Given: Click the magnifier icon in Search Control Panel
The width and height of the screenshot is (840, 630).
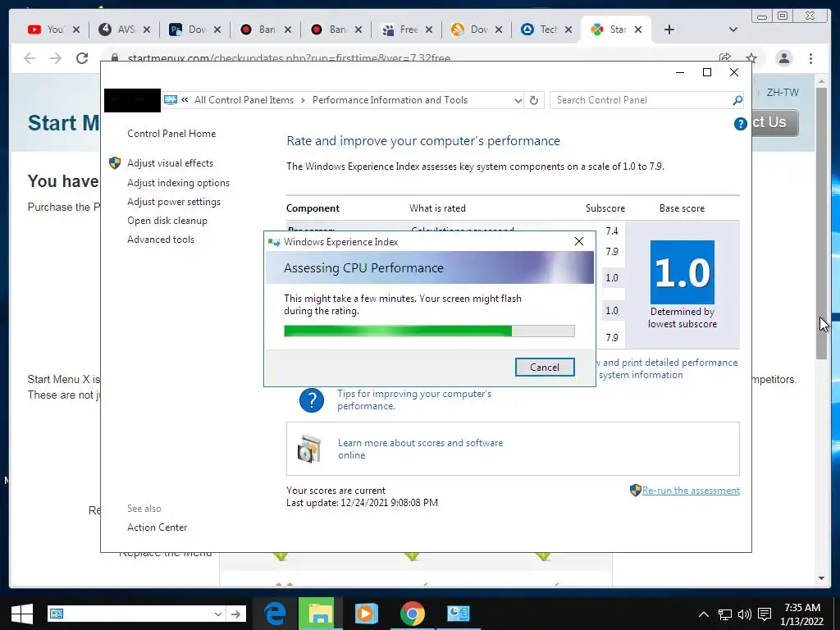Looking at the screenshot, I should point(737,100).
